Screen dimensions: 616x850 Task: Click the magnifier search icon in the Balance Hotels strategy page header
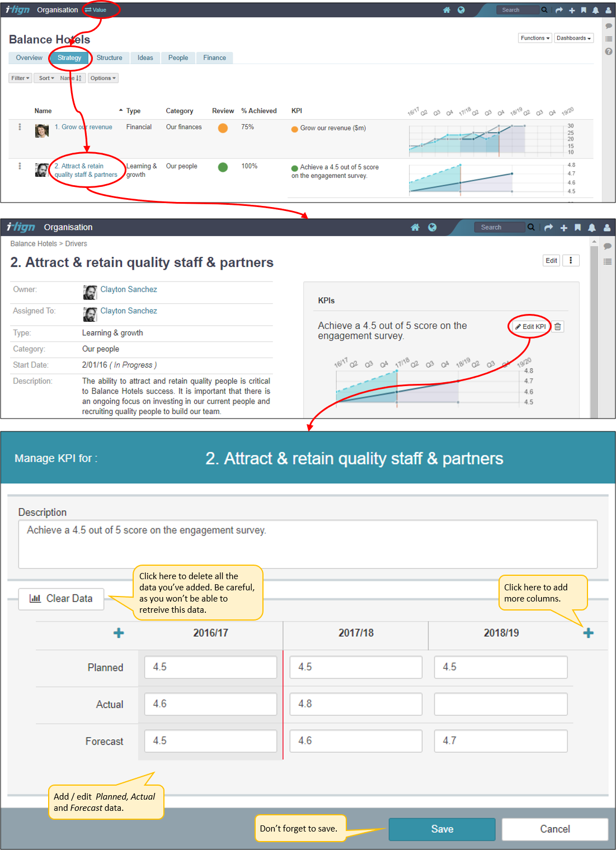(x=544, y=10)
